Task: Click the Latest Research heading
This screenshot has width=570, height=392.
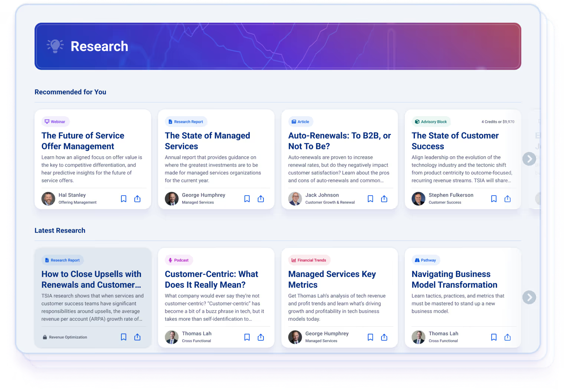Action: tap(60, 231)
